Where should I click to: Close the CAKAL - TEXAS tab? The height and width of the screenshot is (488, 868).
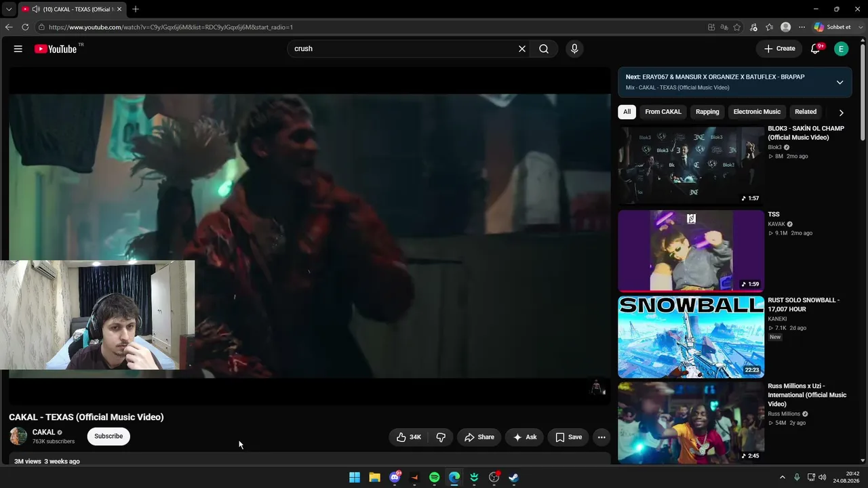click(x=119, y=9)
